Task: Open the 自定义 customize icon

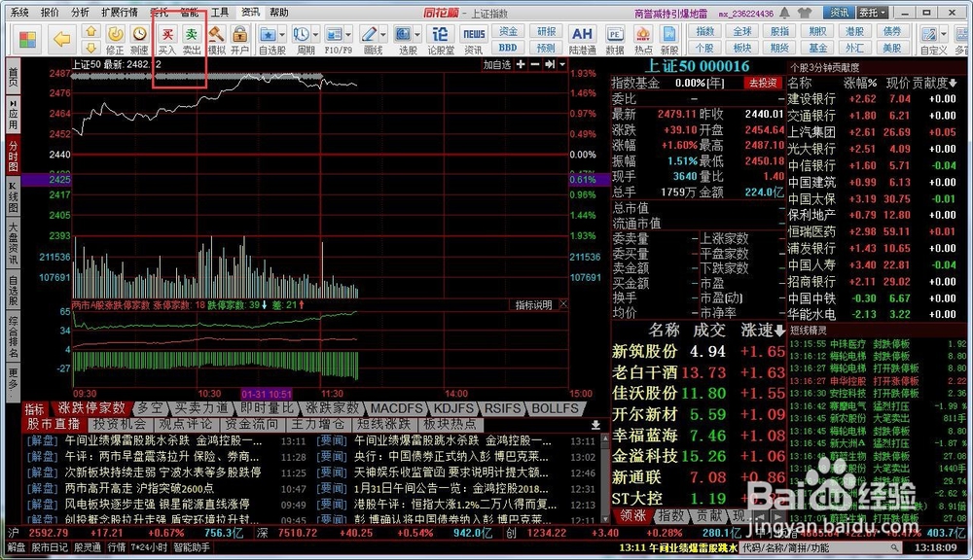Action: (929, 35)
